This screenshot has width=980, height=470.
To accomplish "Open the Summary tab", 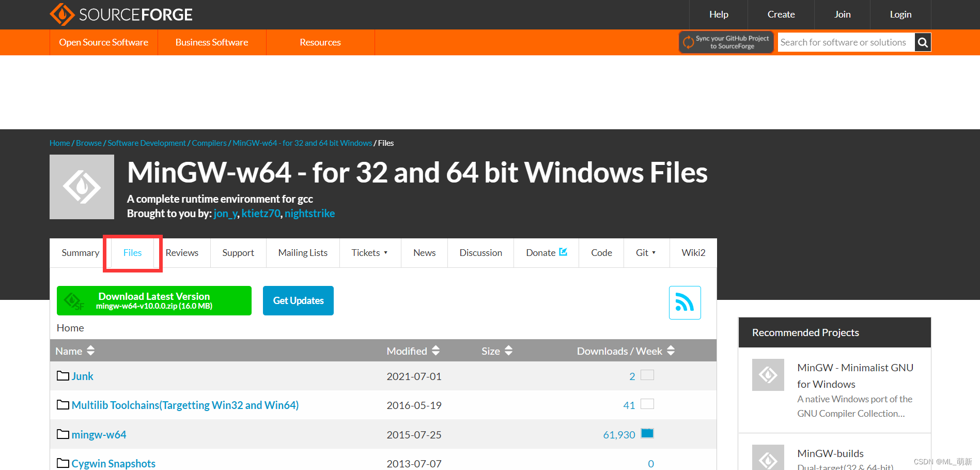I will tap(80, 253).
